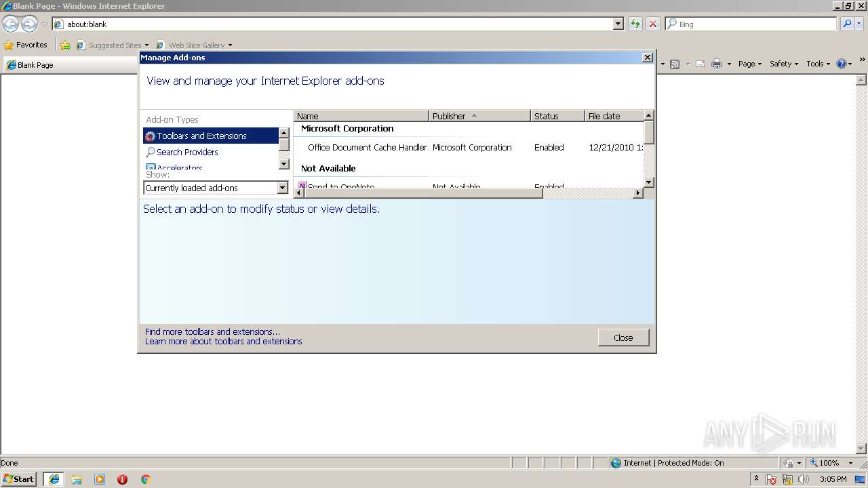This screenshot has width=868, height=488.
Task: Click the 3:05 PM system clock
Action: [833, 479]
